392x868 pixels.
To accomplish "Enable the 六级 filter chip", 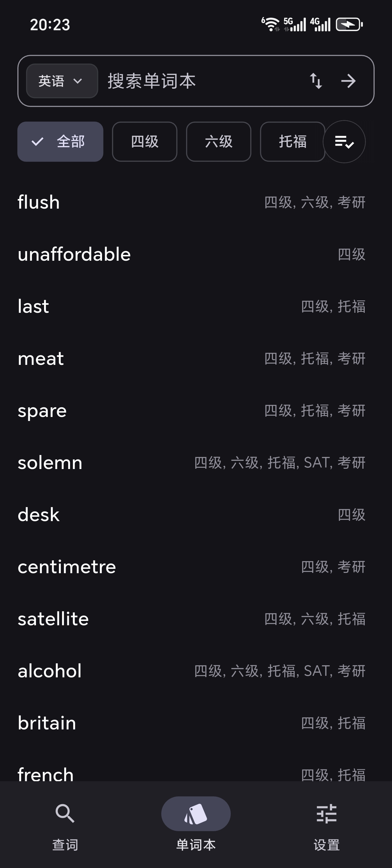I will 218,142.
